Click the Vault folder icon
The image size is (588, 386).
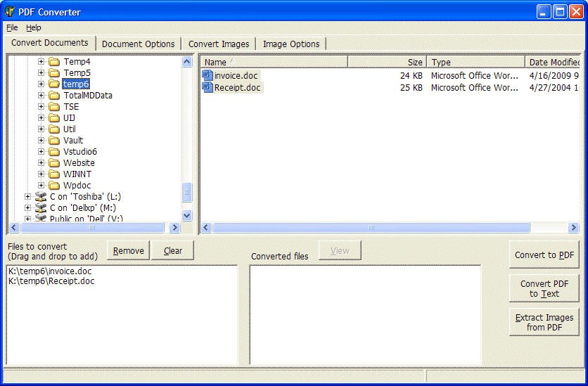pyautogui.click(x=54, y=141)
